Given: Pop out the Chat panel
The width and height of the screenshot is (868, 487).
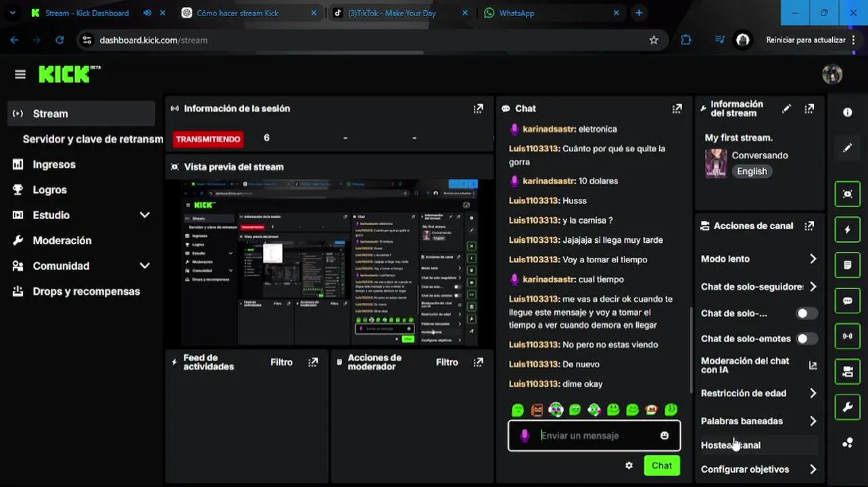Looking at the screenshot, I should [x=677, y=108].
